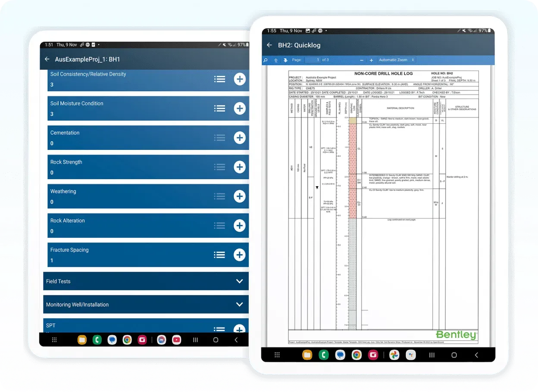Open the Files app on BH1 tablet
This screenshot has width=538, height=392.
pyautogui.click(x=82, y=340)
